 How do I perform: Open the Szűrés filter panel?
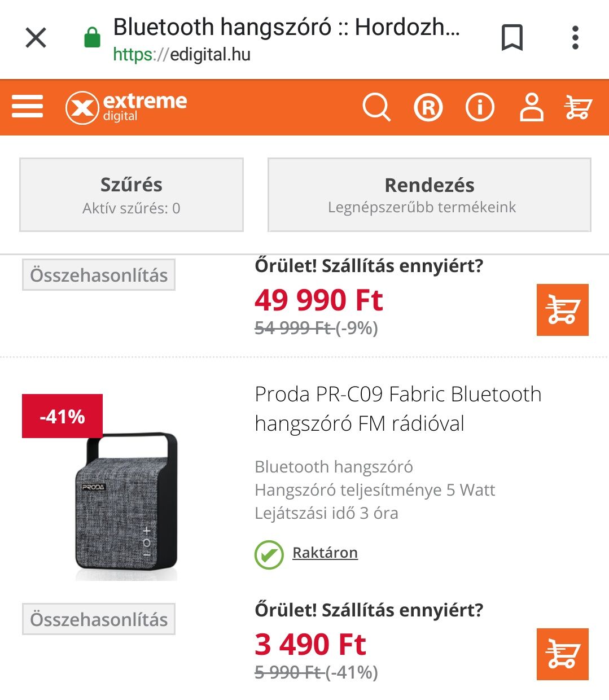132,195
